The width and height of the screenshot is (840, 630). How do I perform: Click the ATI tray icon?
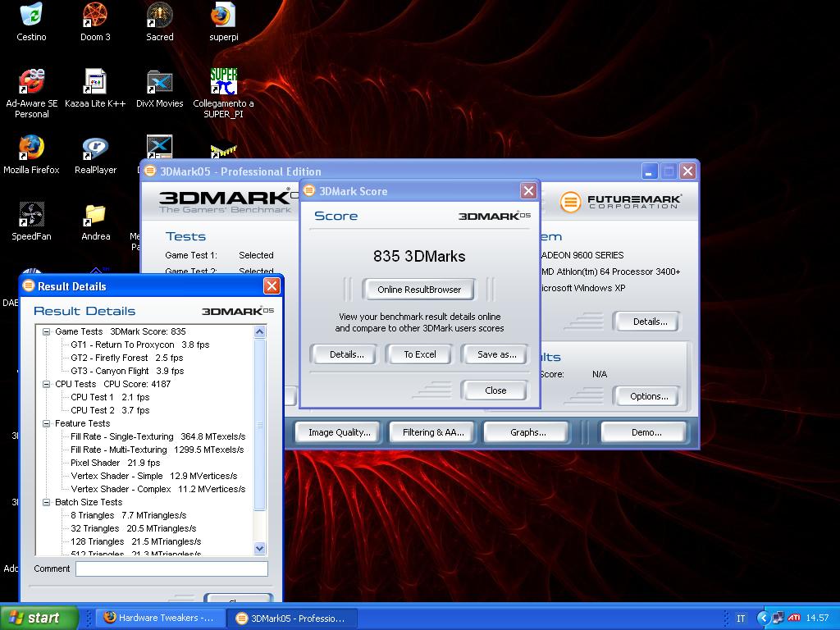pos(794,618)
